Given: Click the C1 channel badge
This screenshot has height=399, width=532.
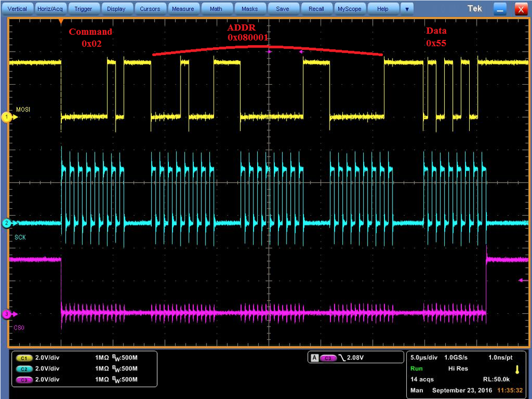Looking at the screenshot, I should [24, 358].
